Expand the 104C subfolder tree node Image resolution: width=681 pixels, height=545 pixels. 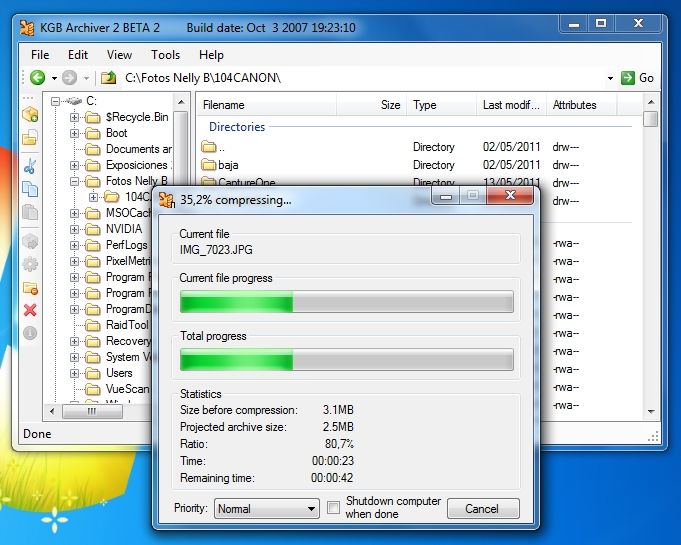[x=93, y=197]
